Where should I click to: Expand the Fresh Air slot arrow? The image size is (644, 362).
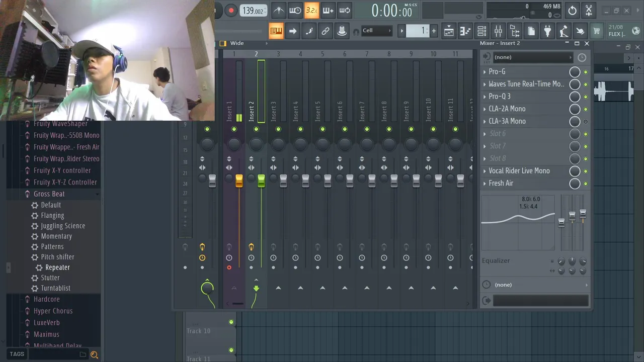pyautogui.click(x=485, y=184)
